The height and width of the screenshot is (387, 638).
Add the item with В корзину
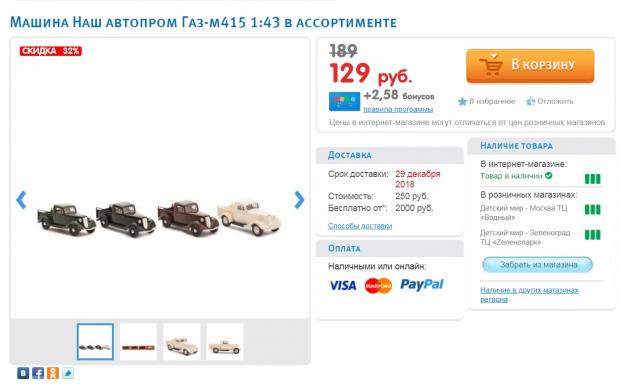(530, 66)
